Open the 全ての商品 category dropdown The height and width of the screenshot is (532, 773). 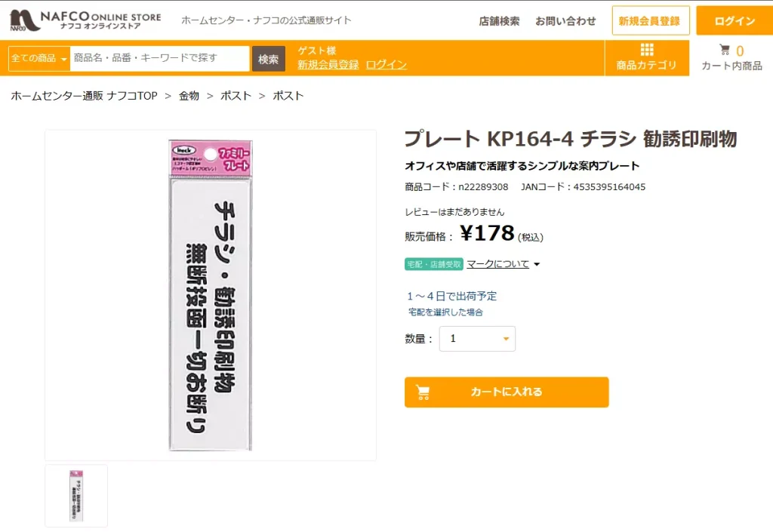tap(39, 58)
